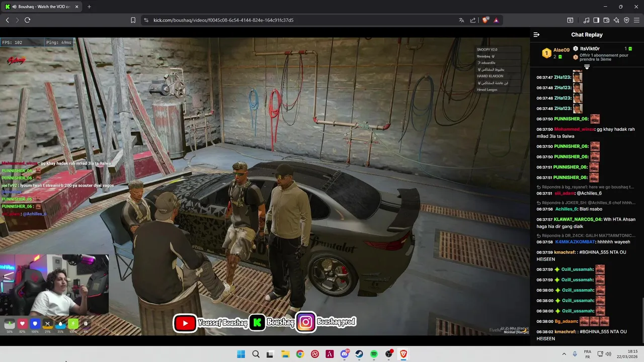Screen dimensions: 644x362
Task: Open the Windows Start menu
Action: click(241, 354)
